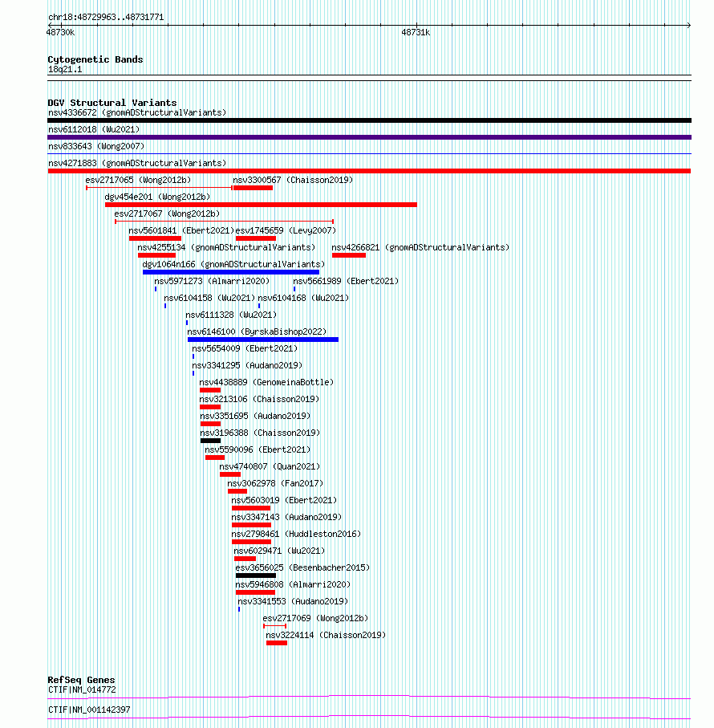This screenshot has height=728, width=714.
Task: Click the blue bar of nsv6146100
Action: (263, 340)
